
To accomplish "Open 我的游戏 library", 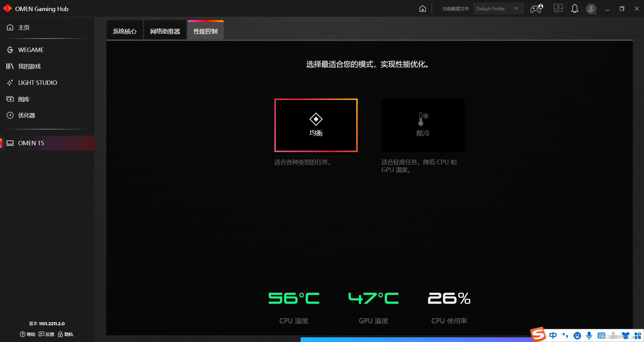I will (x=47, y=66).
